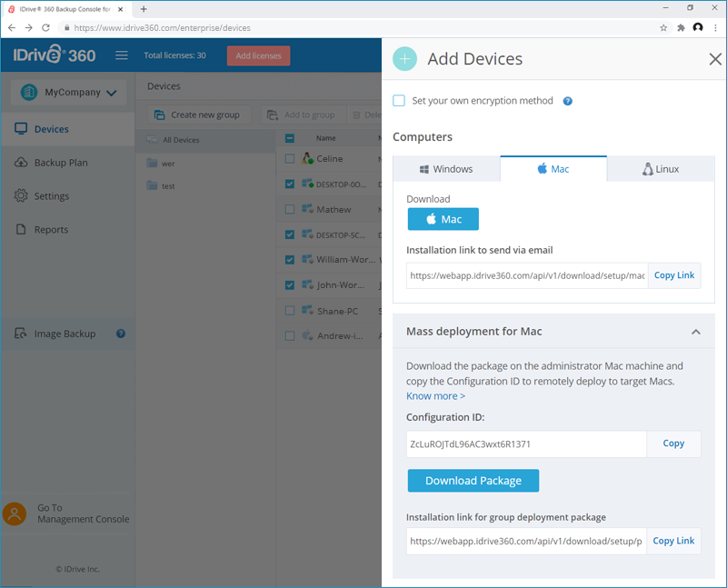Screen dimensions: 727x588
Task: Click the wer group folder icon
Action: tap(152, 163)
